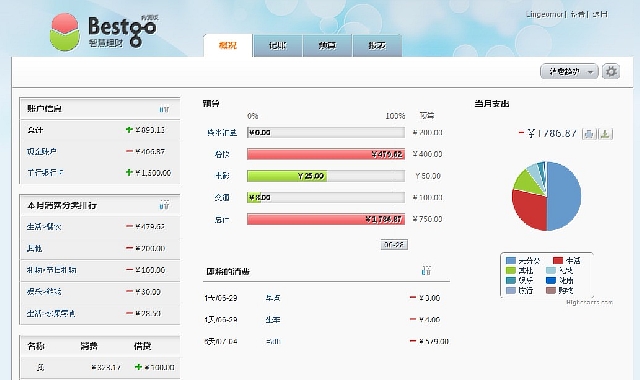640x380 pixels.
Task: Toggle the teal legend swatch series
Action: [511, 280]
